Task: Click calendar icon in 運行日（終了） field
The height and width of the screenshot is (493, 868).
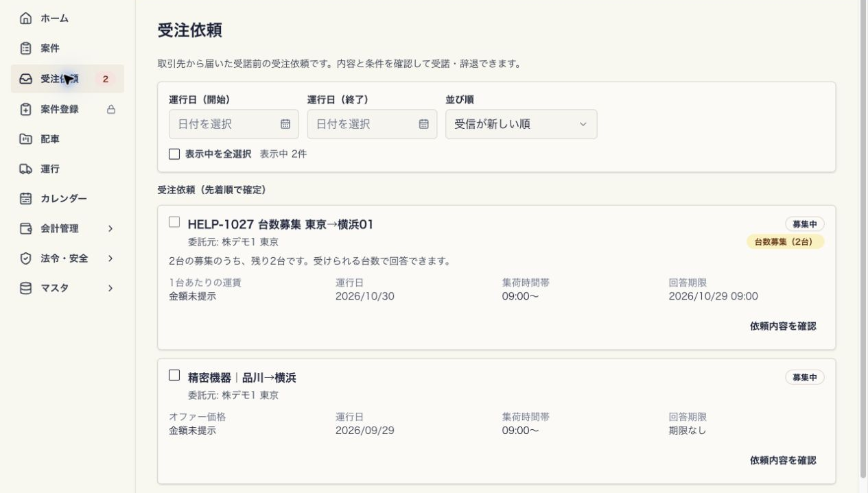Action: click(424, 124)
